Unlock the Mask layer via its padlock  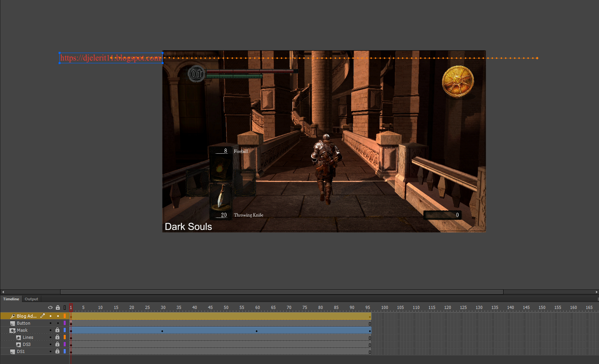point(57,330)
